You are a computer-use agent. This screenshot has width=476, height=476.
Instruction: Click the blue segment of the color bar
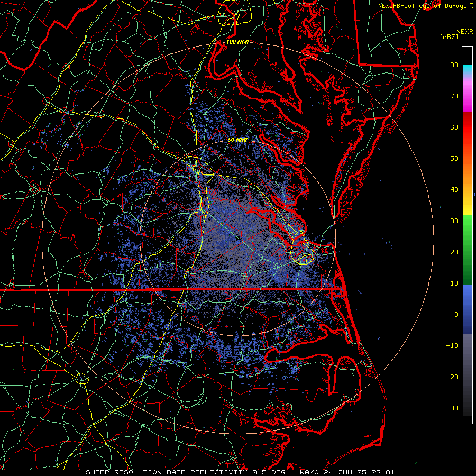[x=467, y=309]
